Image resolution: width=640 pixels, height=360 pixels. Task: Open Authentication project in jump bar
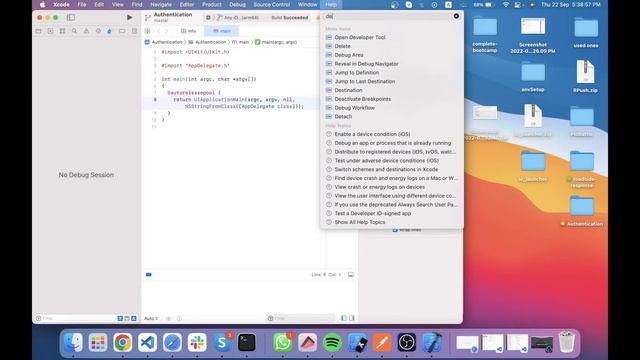tap(163, 42)
